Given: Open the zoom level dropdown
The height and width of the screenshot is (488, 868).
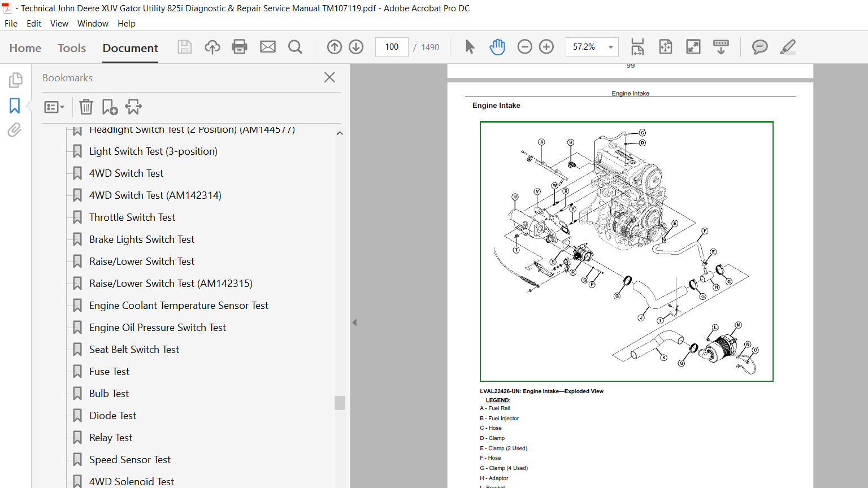Looking at the screenshot, I should [x=611, y=47].
